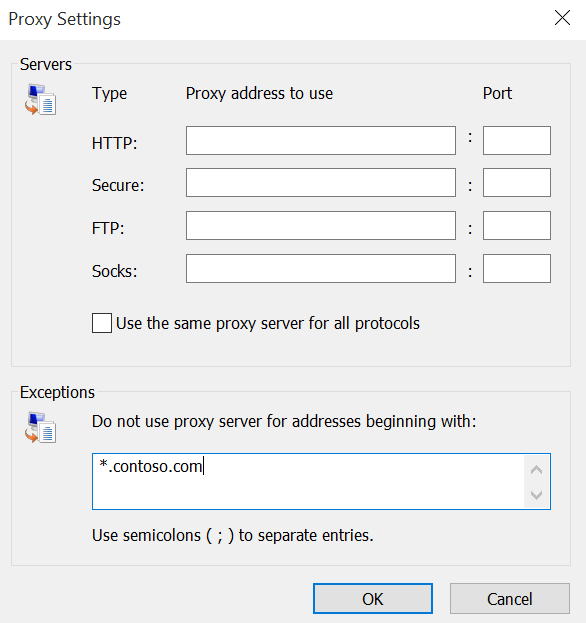Click the Servers section computer icon
Screen dimensions: 586x623
(40, 100)
